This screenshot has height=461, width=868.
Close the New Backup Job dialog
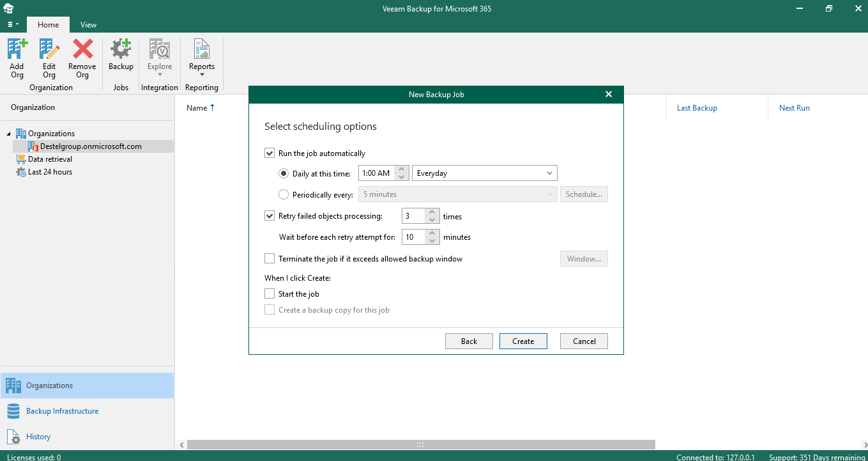point(609,95)
